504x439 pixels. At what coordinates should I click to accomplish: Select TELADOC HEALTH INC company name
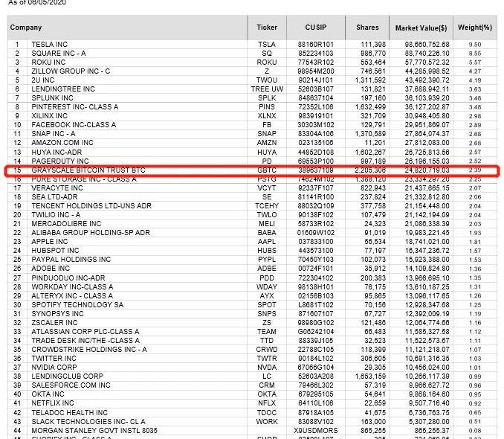pos(69,413)
